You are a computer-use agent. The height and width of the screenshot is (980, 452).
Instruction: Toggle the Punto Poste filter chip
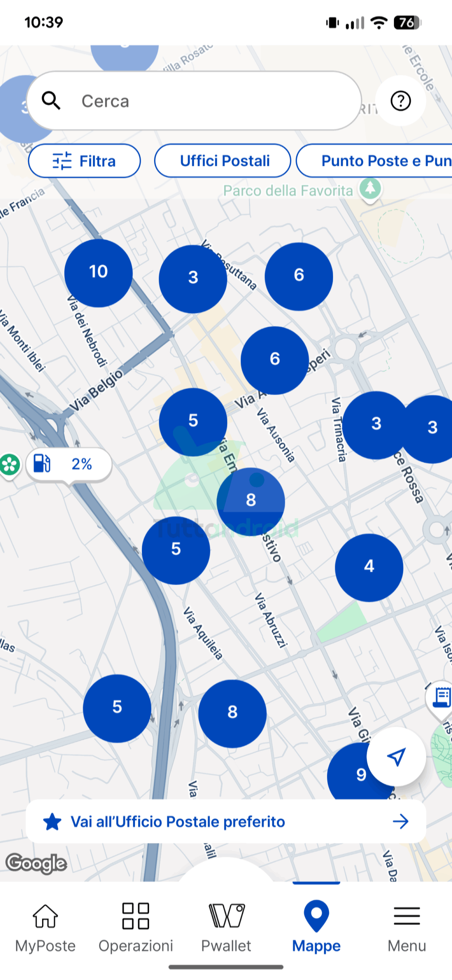(x=379, y=161)
